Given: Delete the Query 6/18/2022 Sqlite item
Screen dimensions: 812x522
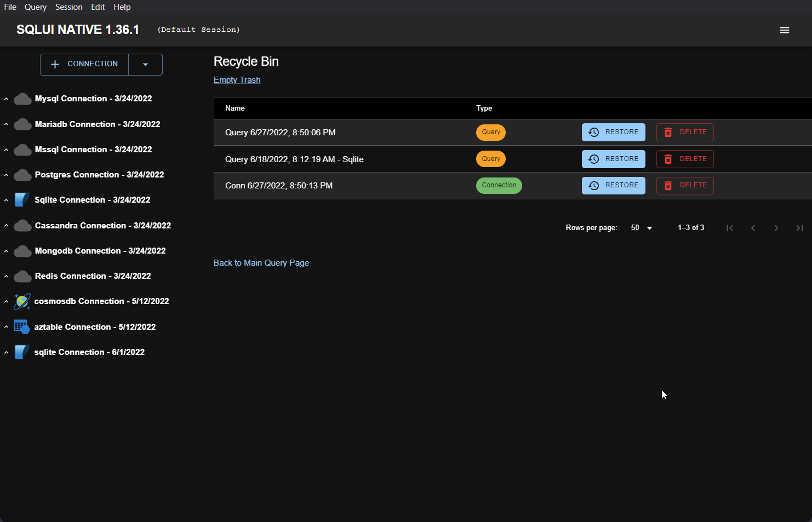Looking at the screenshot, I should coord(685,159).
